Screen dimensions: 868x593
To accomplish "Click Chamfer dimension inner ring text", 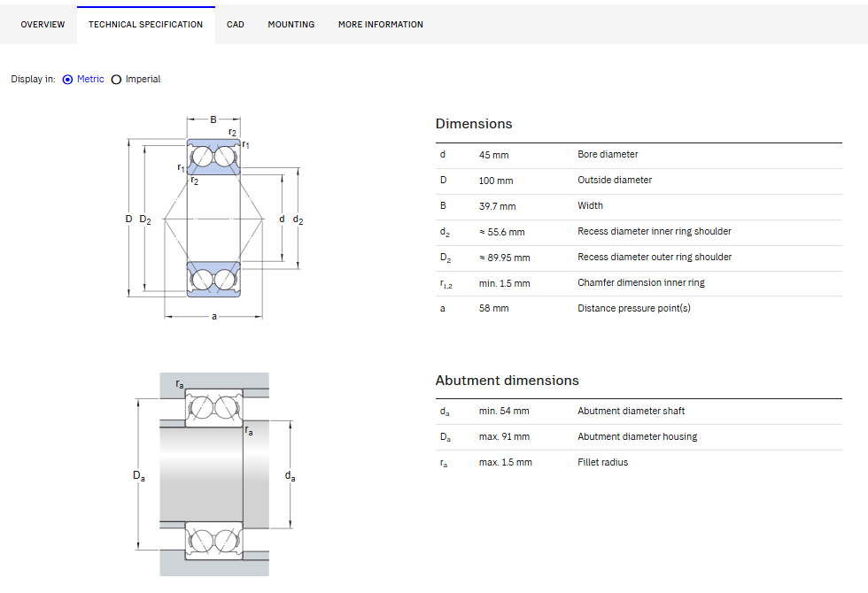I will pyautogui.click(x=641, y=282).
